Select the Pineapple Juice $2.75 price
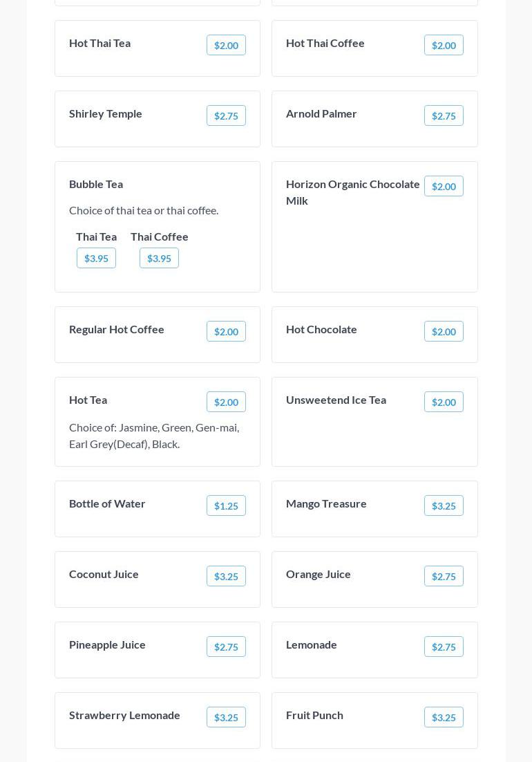The height and width of the screenshot is (762, 532). pos(226,647)
